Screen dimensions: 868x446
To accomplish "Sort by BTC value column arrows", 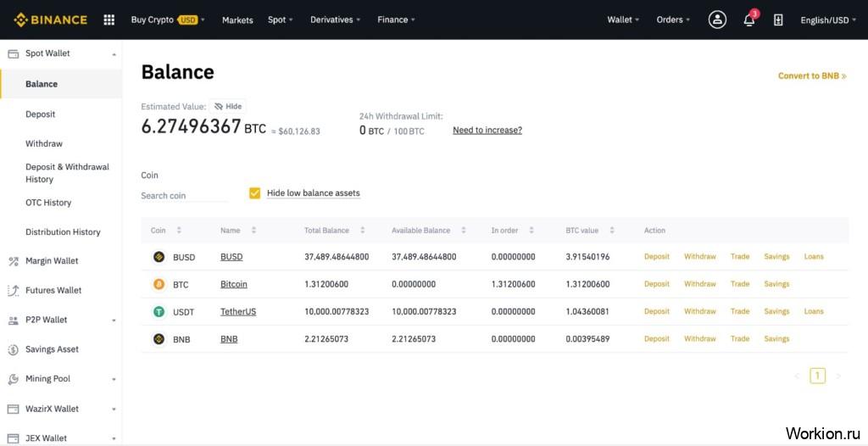I will (612, 231).
